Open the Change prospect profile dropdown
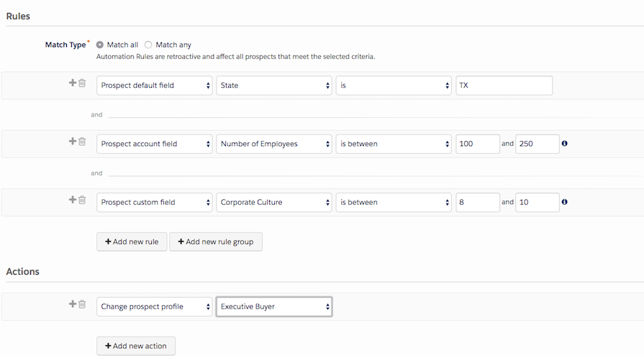 pyautogui.click(x=155, y=306)
